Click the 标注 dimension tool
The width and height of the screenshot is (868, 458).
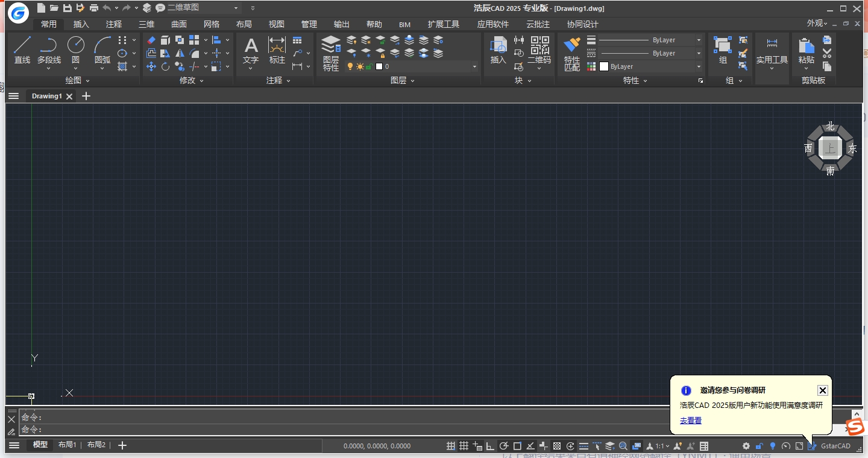coord(277,46)
